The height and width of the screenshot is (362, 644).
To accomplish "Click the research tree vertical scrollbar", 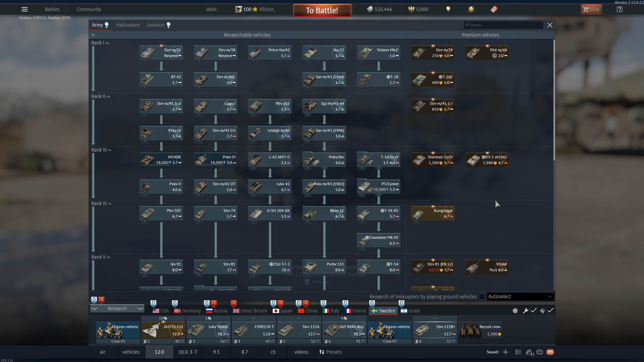I will (554, 101).
